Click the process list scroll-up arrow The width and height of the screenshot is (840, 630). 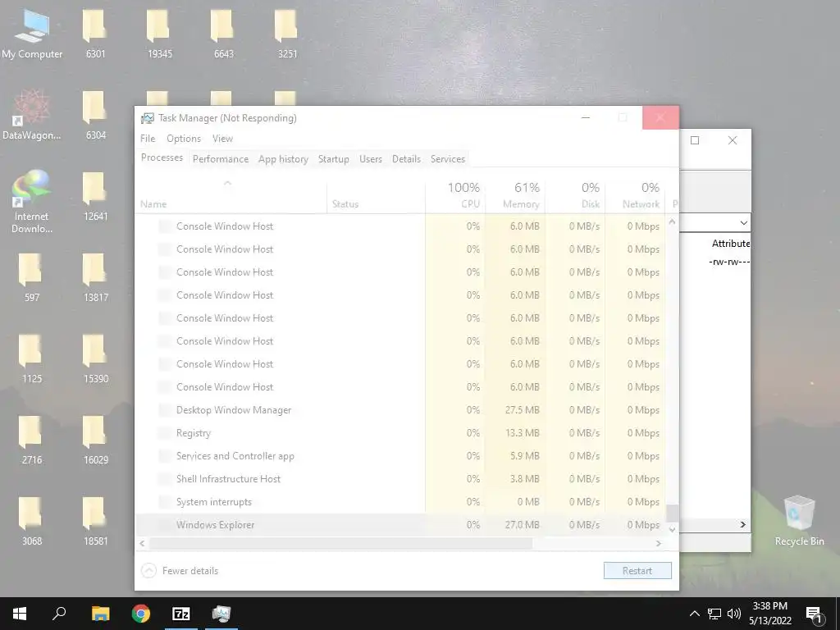tap(673, 221)
